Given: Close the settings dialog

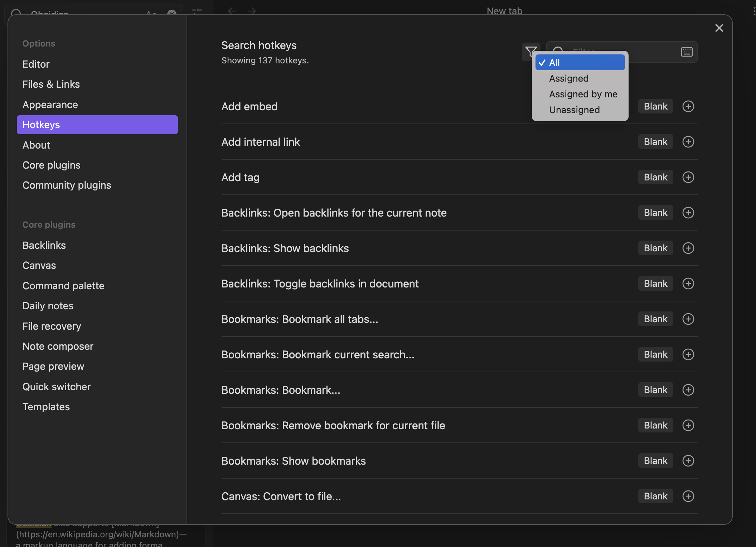Looking at the screenshot, I should coord(719,28).
